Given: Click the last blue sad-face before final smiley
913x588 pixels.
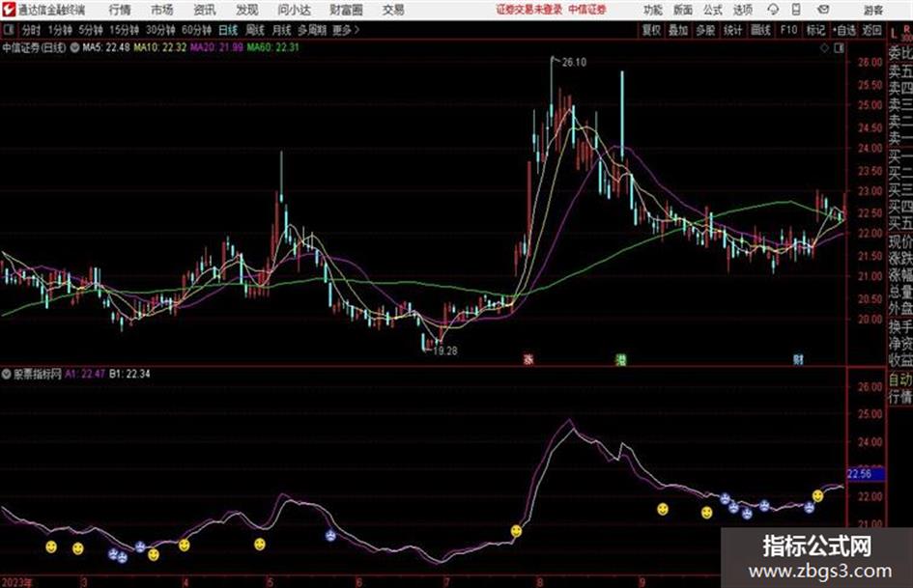Looking at the screenshot, I should click(810, 508).
